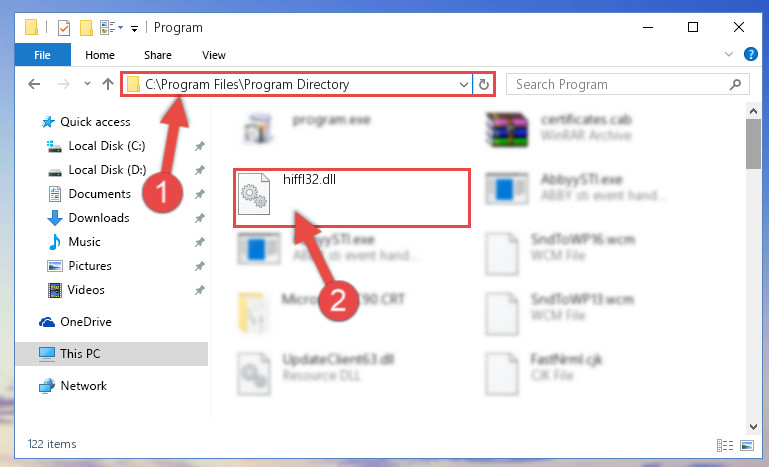Image resolution: width=769 pixels, height=467 pixels.
Task: Select the hiffl32.dll file
Action: click(x=352, y=198)
